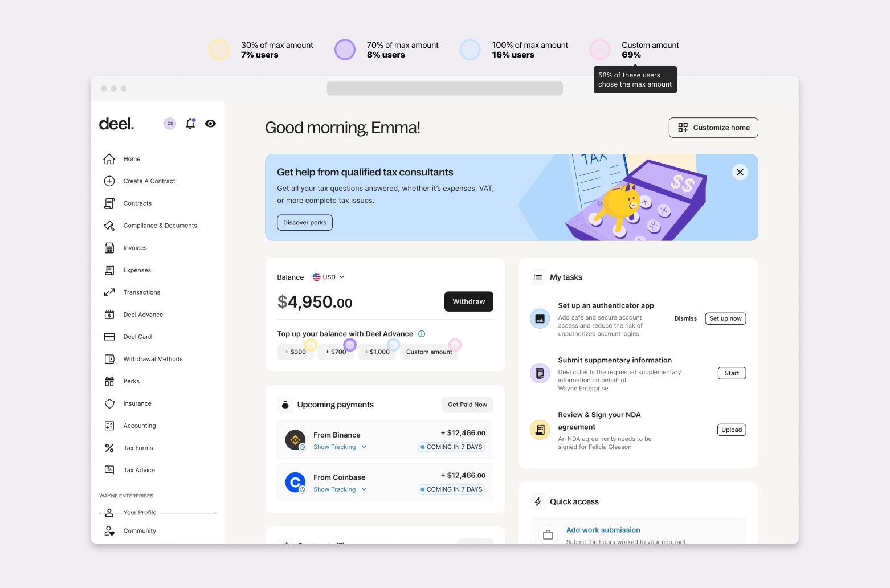890x588 pixels.
Task: Click the Insurance shield icon
Action: point(109,403)
